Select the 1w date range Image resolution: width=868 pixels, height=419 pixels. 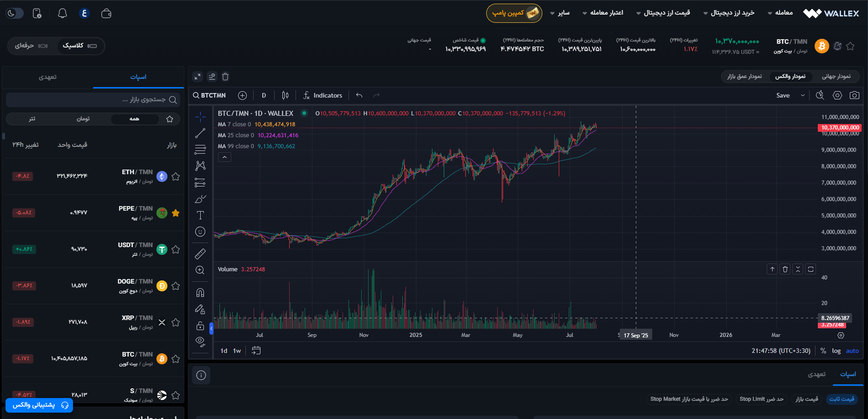click(x=237, y=351)
